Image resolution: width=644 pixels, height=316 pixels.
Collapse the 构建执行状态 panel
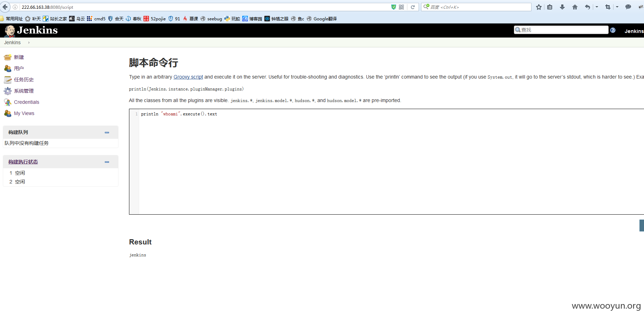pos(107,162)
